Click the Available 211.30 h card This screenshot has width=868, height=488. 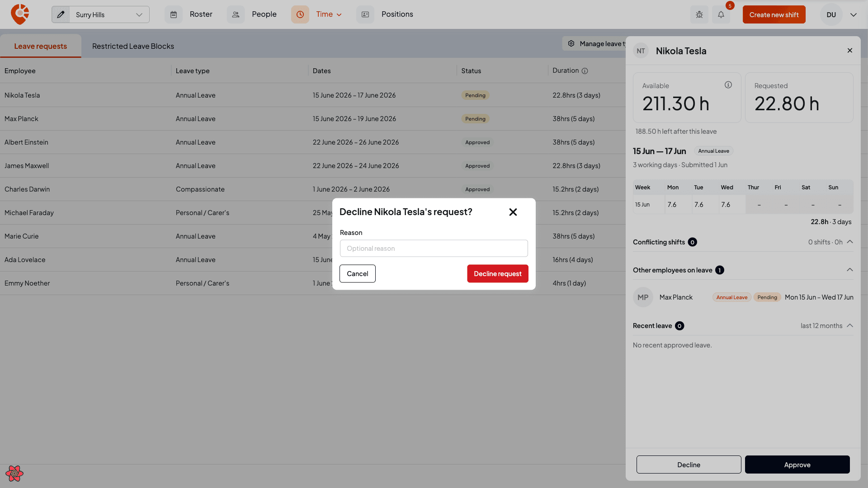pyautogui.click(x=687, y=98)
